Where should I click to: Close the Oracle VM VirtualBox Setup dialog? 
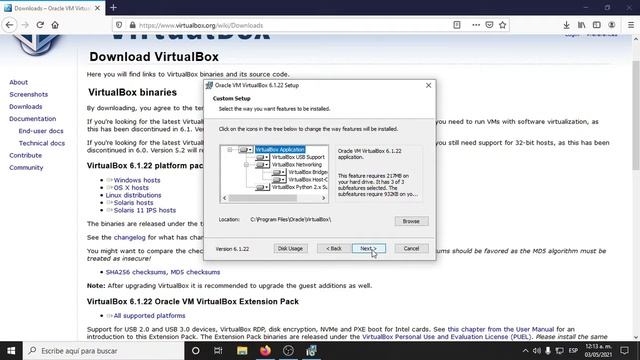[x=428, y=85]
